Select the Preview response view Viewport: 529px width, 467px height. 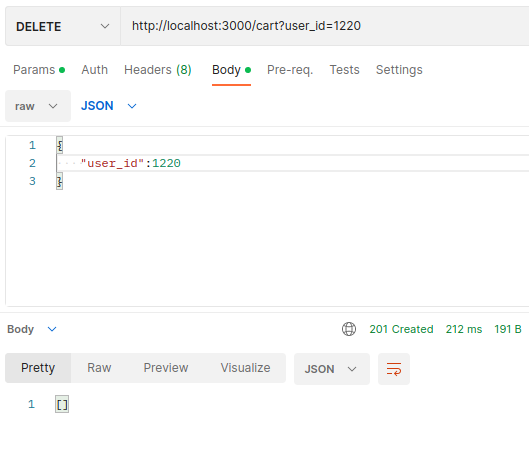point(166,368)
